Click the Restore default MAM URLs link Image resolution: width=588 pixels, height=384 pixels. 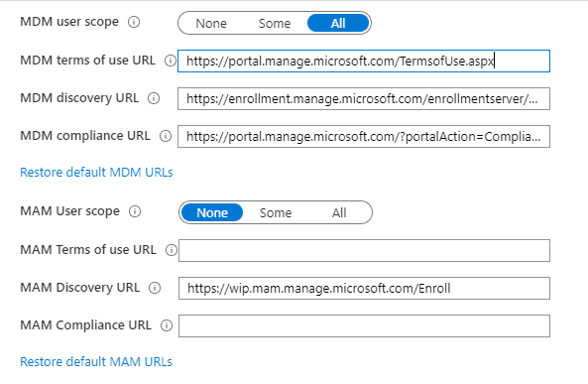pyautogui.click(x=96, y=362)
